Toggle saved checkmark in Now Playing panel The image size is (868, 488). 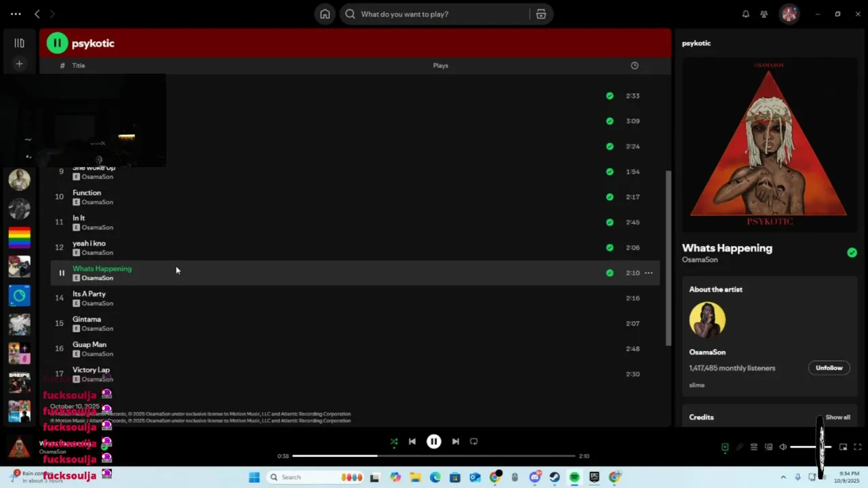(x=852, y=253)
